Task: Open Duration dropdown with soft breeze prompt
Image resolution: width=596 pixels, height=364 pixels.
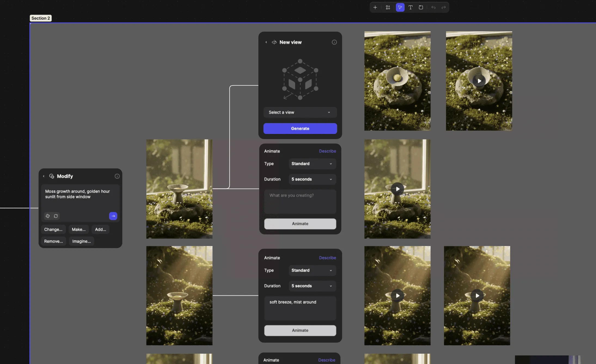Action: click(312, 286)
